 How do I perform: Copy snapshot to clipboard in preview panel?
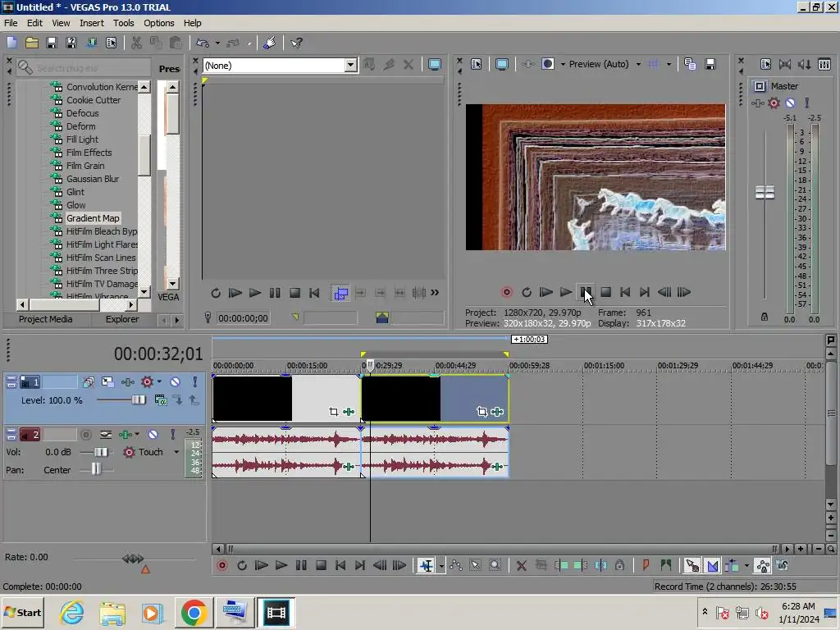coord(690,64)
